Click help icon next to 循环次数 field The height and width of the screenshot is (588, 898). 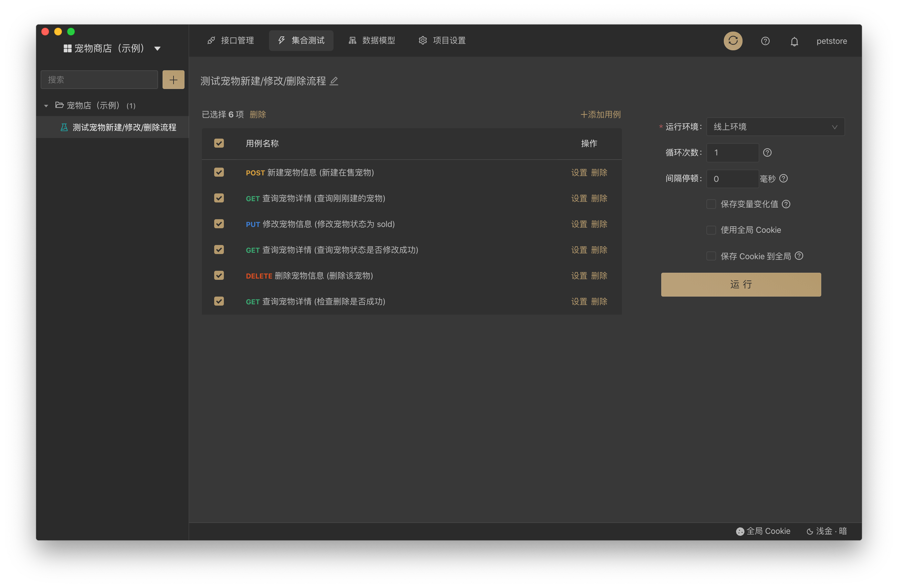[767, 153]
